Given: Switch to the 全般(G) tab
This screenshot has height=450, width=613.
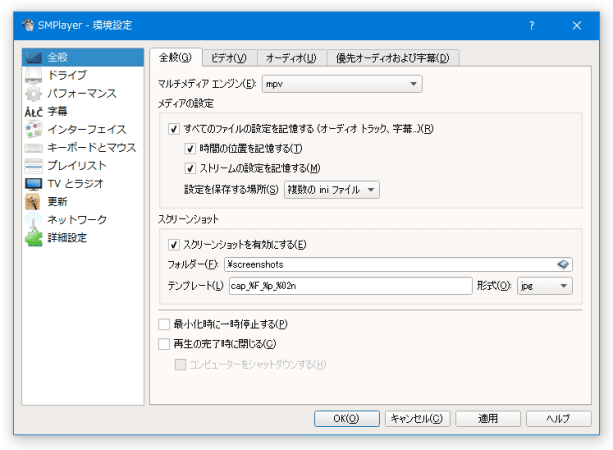Looking at the screenshot, I should click(176, 58).
